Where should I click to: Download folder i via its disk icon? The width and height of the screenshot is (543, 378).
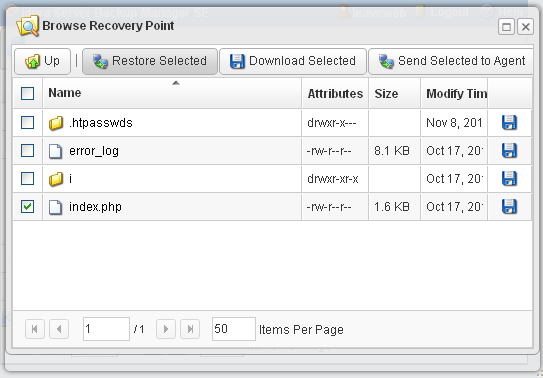[509, 179]
